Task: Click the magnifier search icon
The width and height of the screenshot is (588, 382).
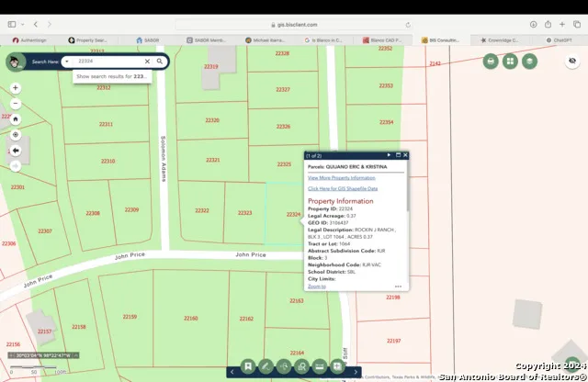Action: coord(160,62)
